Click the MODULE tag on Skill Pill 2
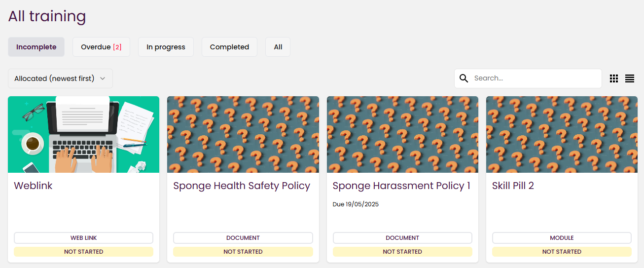 pos(562,238)
